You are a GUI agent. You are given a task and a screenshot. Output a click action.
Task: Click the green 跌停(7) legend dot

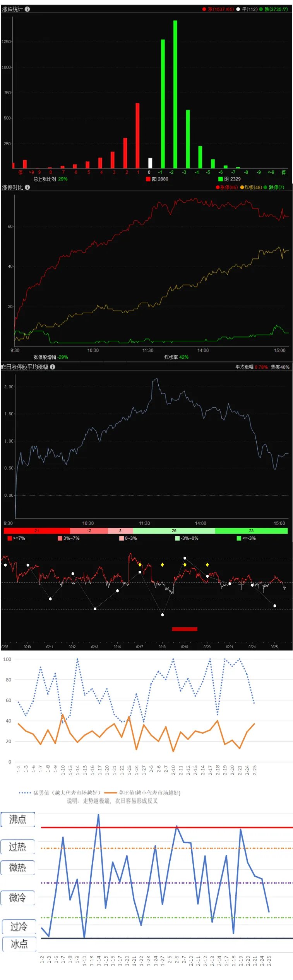click(265, 187)
